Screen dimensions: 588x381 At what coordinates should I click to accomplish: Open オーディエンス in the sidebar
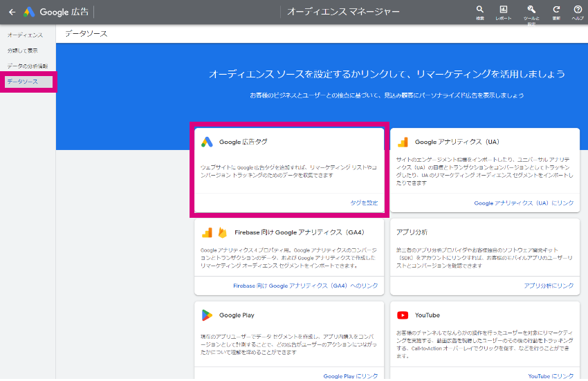point(25,35)
